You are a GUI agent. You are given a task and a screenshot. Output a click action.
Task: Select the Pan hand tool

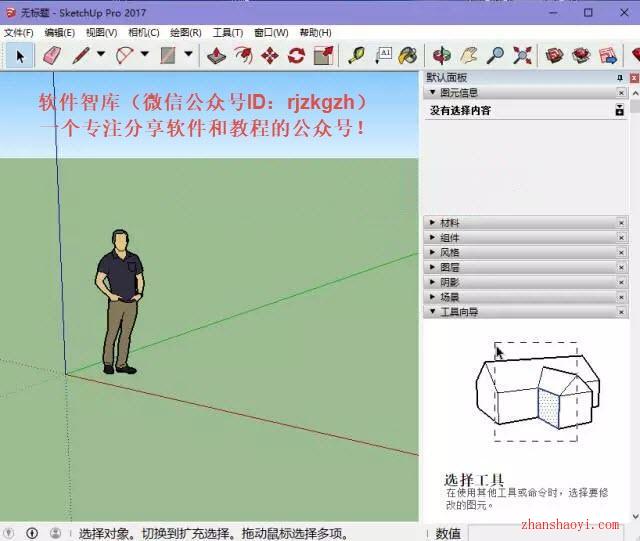click(x=469, y=56)
